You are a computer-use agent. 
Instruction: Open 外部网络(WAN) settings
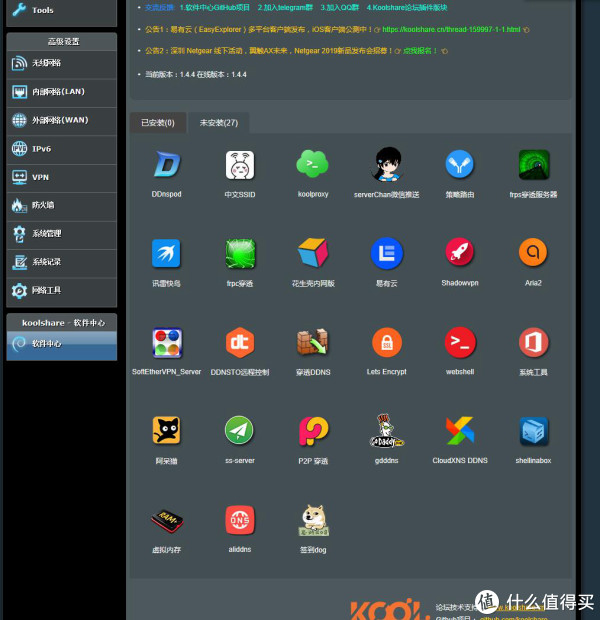coord(62,121)
